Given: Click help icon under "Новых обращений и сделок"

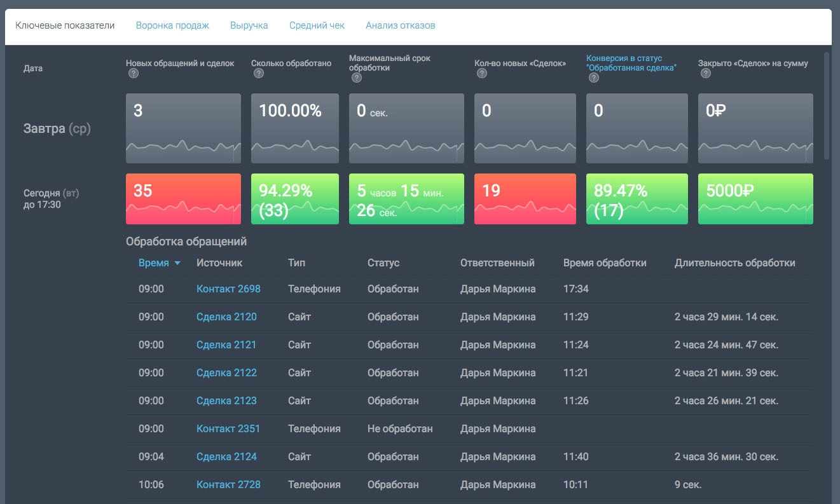Looking at the screenshot, I should point(134,74).
